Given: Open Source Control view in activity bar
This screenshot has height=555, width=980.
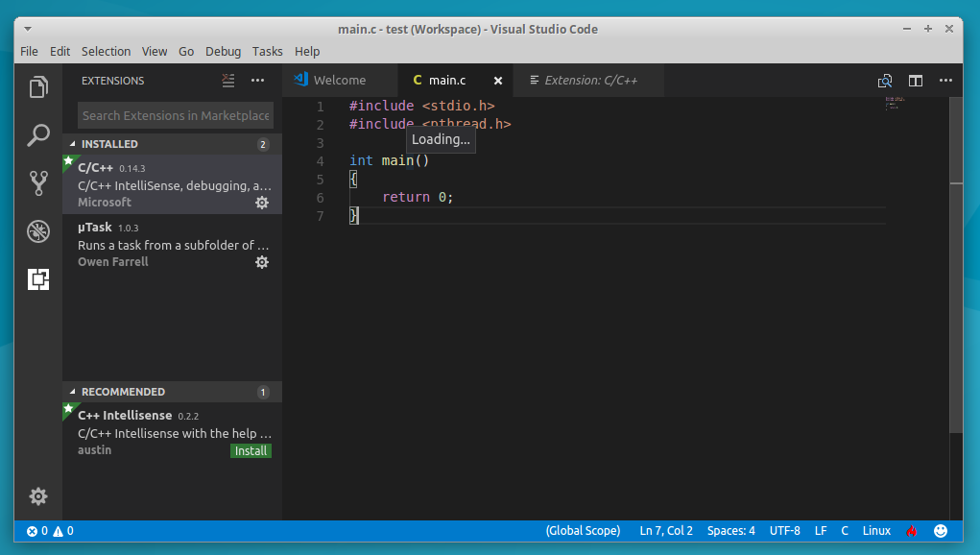Looking at the screenshot, I should coord(38,183).
